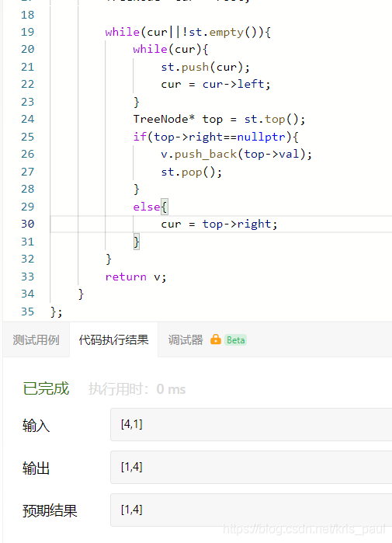
Task: Click the code 'while(cur||!st.empty()){'
Action: (x=188, y=32)
